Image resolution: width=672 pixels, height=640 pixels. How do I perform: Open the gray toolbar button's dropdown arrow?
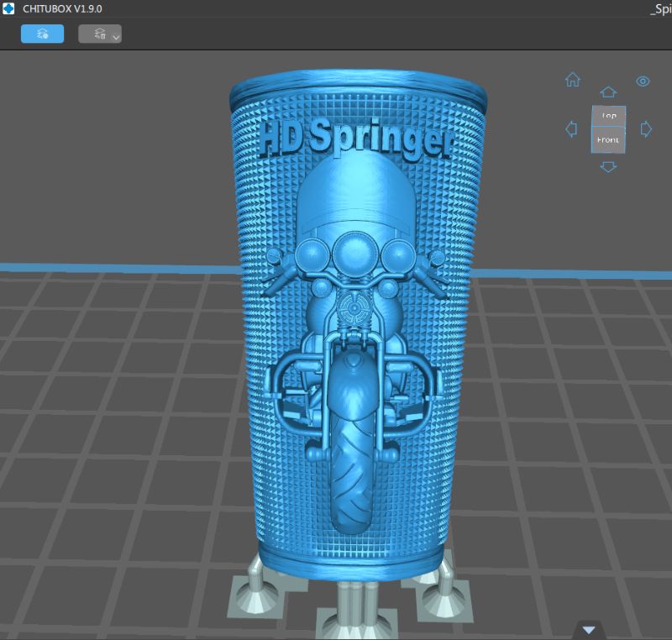[116, 38]
